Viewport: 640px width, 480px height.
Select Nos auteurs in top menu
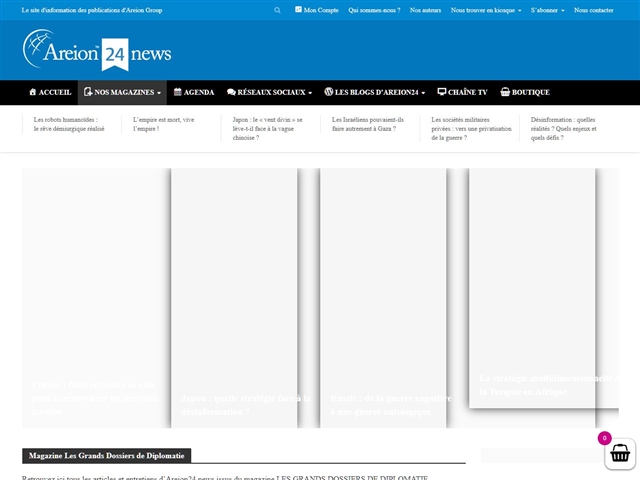[x=427, y=10]
